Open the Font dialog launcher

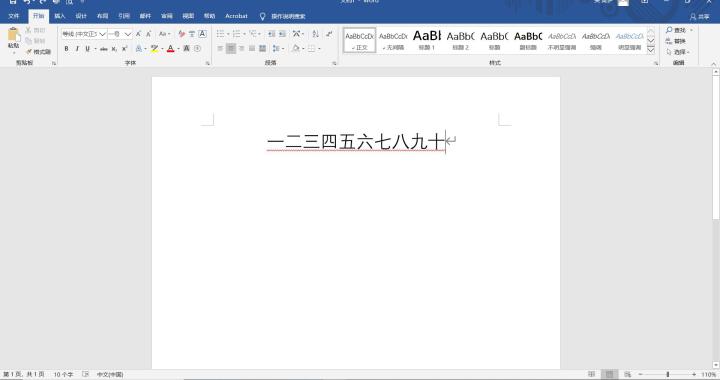(x=208, y=63)
